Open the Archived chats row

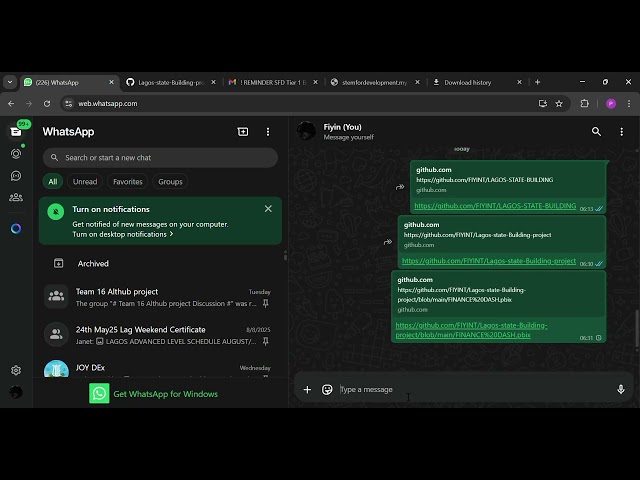pos(160,263)
